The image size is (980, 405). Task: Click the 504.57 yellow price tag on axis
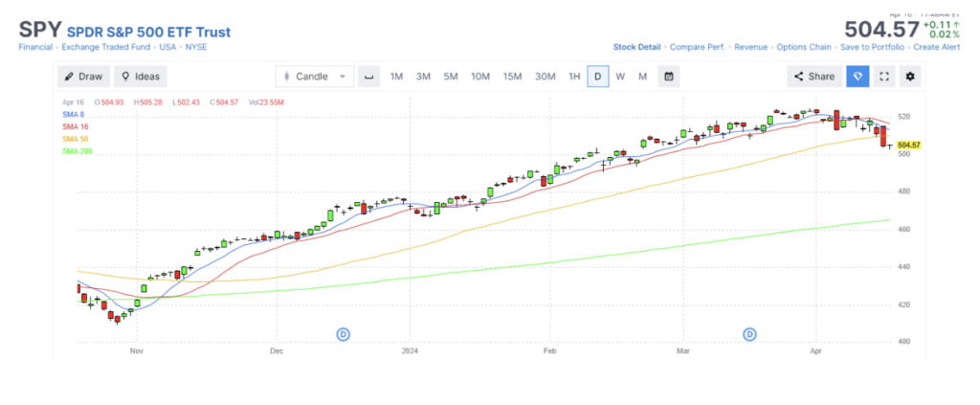[909, 145]
